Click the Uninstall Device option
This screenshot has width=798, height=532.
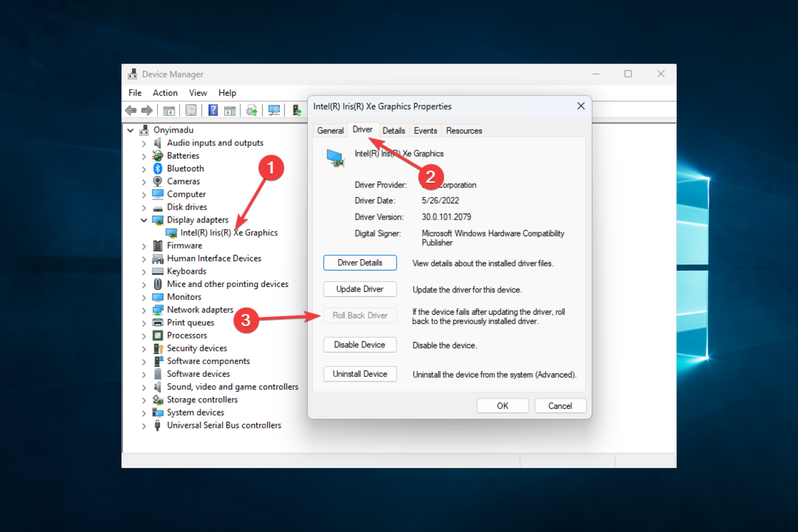[360, 374]
